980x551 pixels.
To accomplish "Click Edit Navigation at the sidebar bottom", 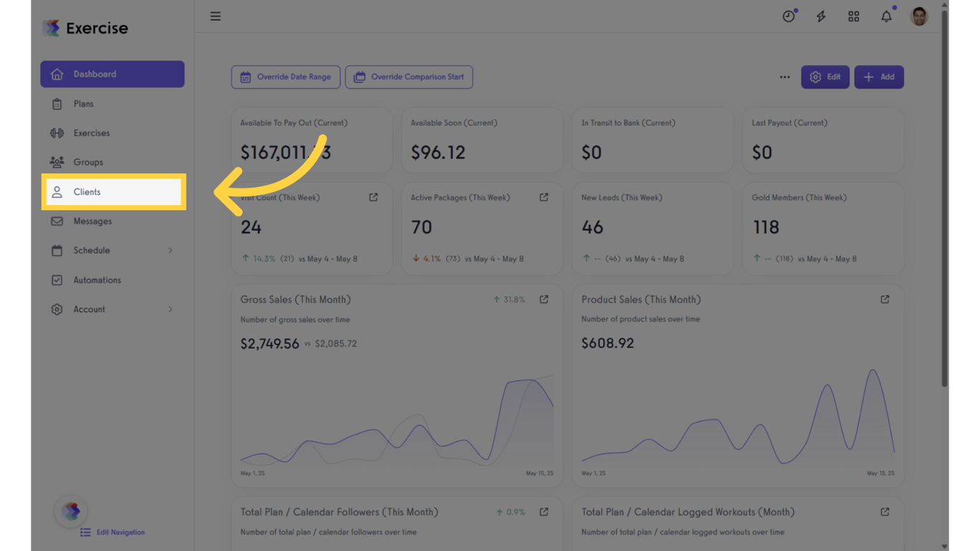I will click(112, 532).
